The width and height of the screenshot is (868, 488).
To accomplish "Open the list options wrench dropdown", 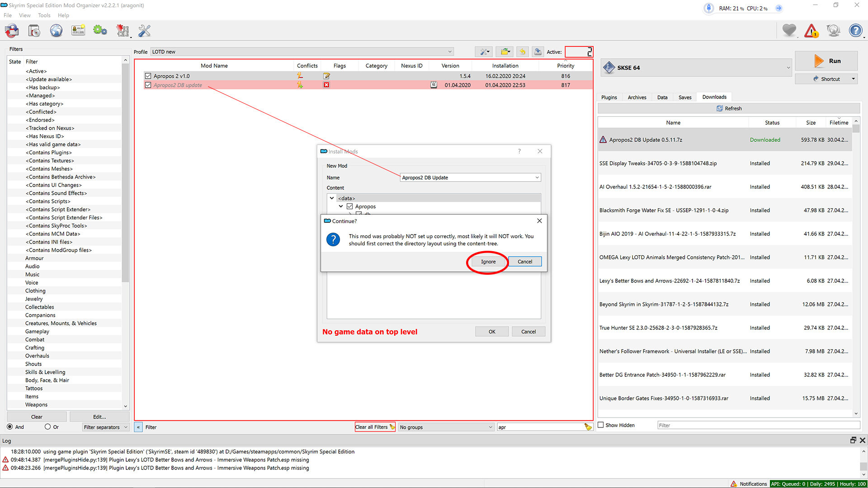I will 485,52.
